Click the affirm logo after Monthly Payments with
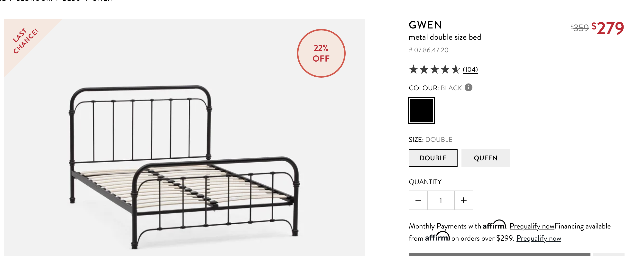 pos(494,225)
